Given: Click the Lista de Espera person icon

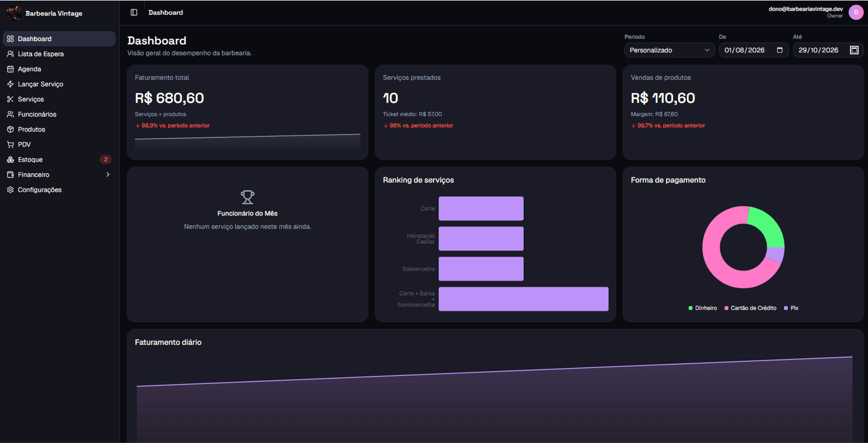Looking at the screenshot, I should click(10, 54).
